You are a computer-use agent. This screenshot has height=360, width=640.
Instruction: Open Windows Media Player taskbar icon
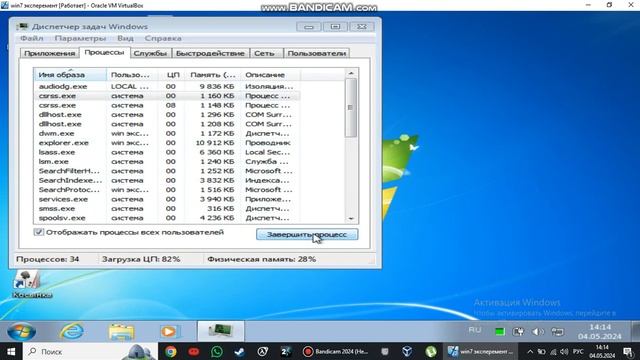(x=169, y=331)
